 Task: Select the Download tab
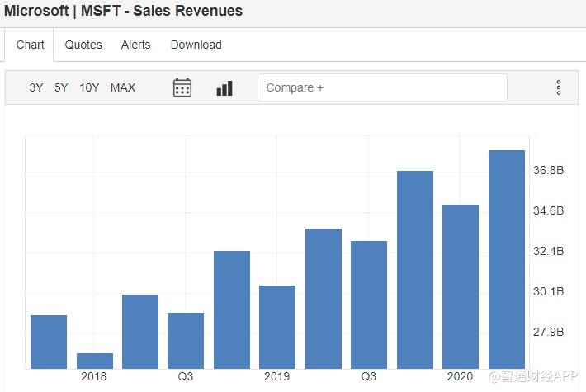click(196, 45)
